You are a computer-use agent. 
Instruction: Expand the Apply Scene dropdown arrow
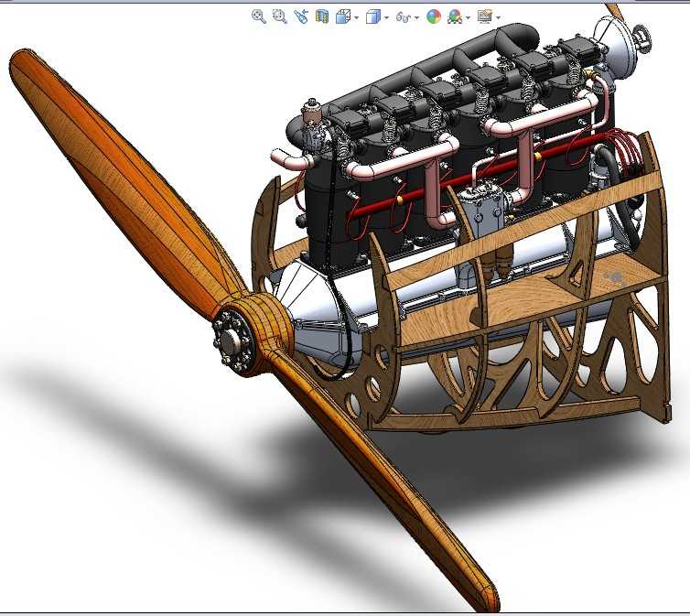(x=468, y=17)
